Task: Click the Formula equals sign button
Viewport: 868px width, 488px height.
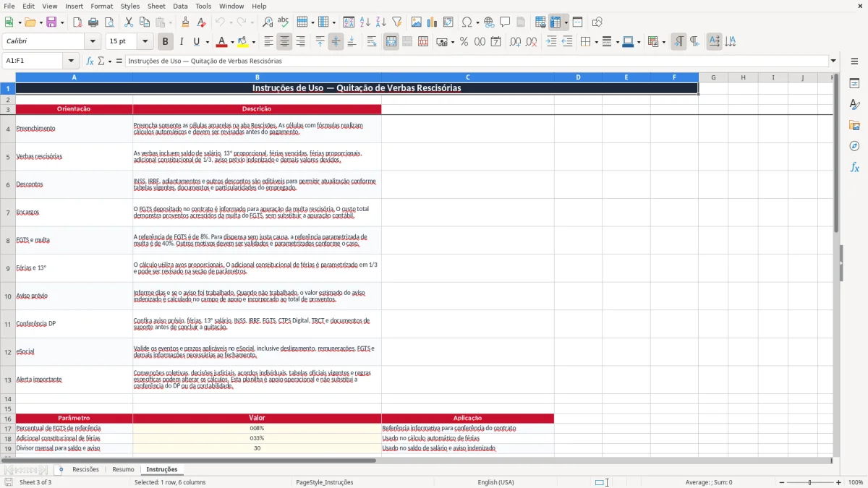Action: point(119,61)
